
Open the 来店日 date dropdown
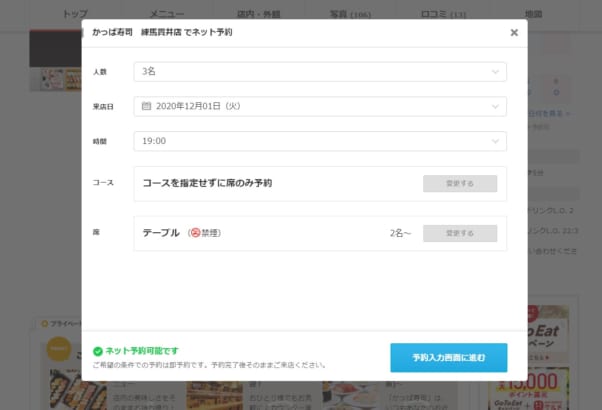(x=320, y=106)
